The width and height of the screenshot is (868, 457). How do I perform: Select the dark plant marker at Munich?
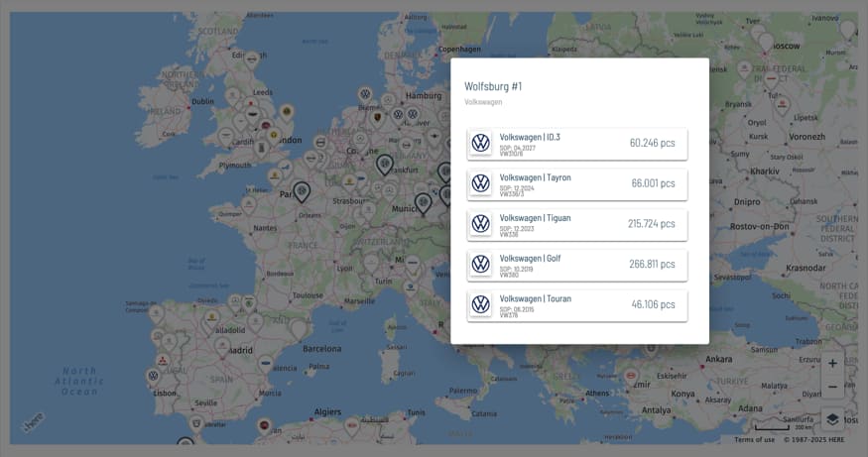pos(423,204)
